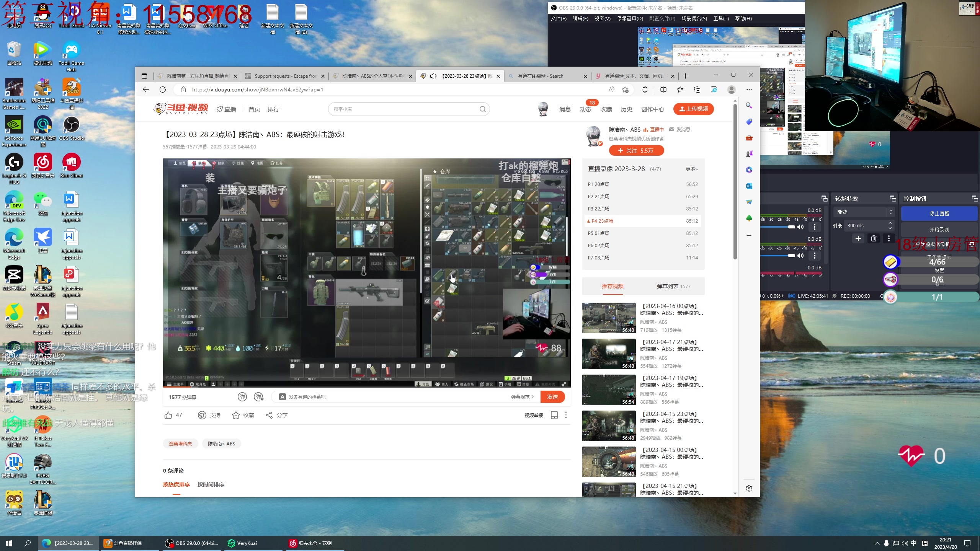Expand 更多 in the stream recording list
The width and height of the screenshot is (980, 551).
692,169
